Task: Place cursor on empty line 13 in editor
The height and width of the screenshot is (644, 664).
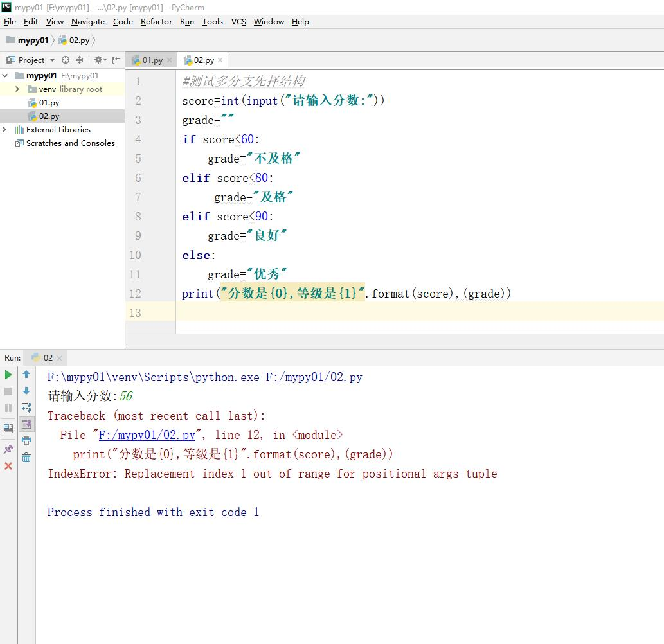Action: [x=419, y=312]
